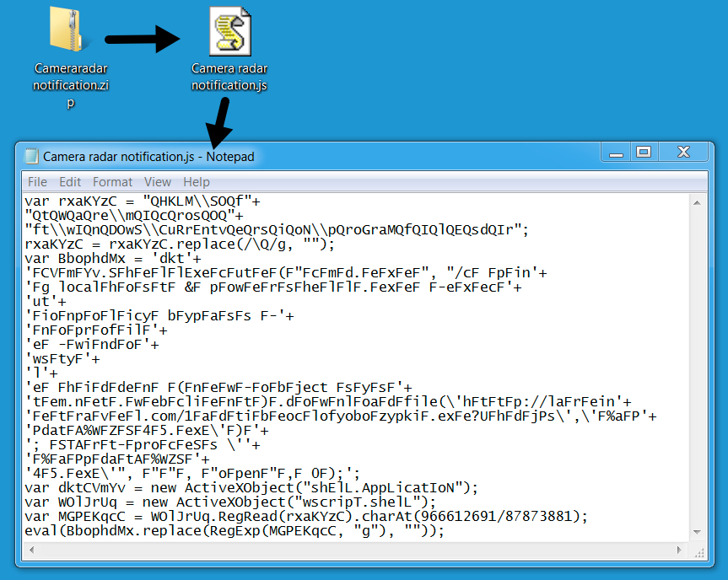Click the line containing 'new ActiveXObject("shElL.AppLicatIoN")'
The image size is (728, 580).
click(251, 487)
